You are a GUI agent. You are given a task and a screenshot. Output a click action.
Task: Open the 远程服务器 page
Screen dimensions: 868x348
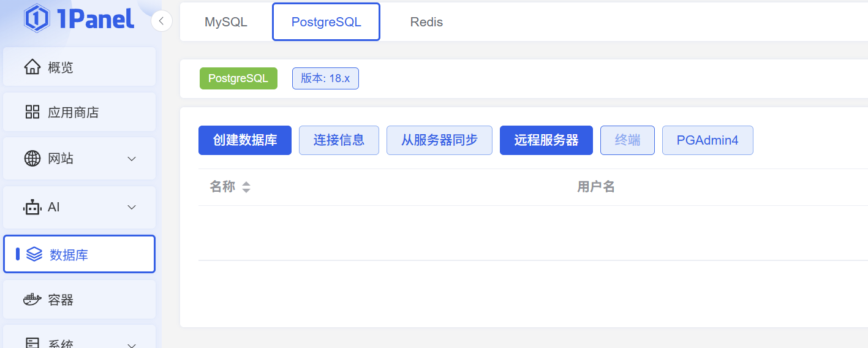pyautogui.click(x=546, y=140)
